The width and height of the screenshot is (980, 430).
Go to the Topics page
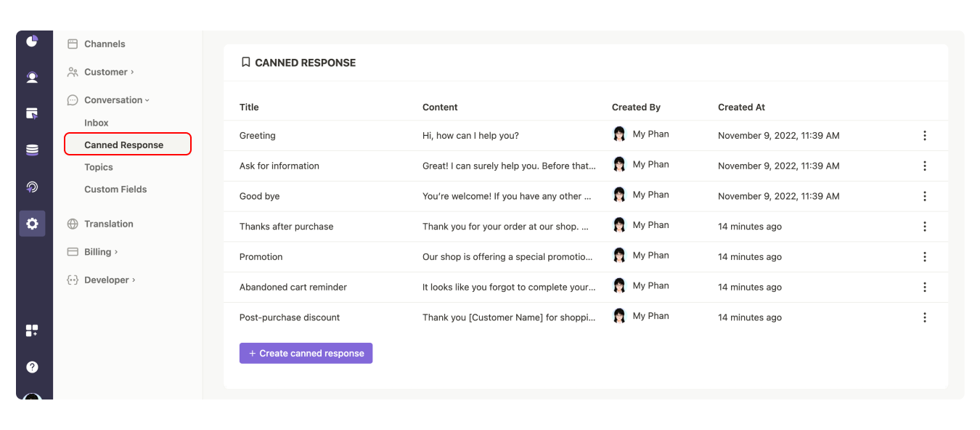97,167
